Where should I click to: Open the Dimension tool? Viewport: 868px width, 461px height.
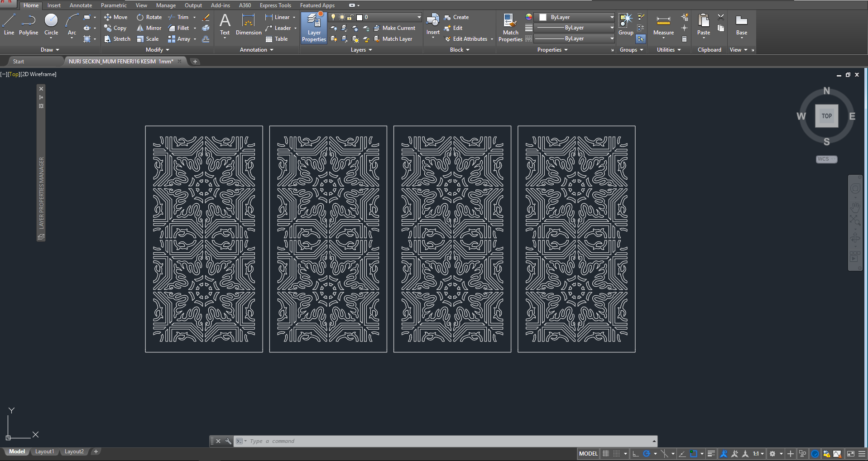coord(249,25)
